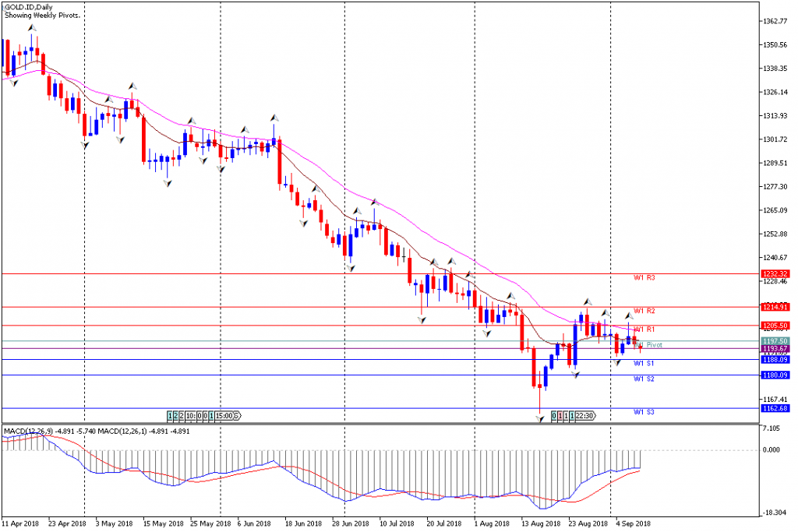Click the down fractal arrow below August low
The width and height of the screenshot is (798, 532).
pos(540,418)
